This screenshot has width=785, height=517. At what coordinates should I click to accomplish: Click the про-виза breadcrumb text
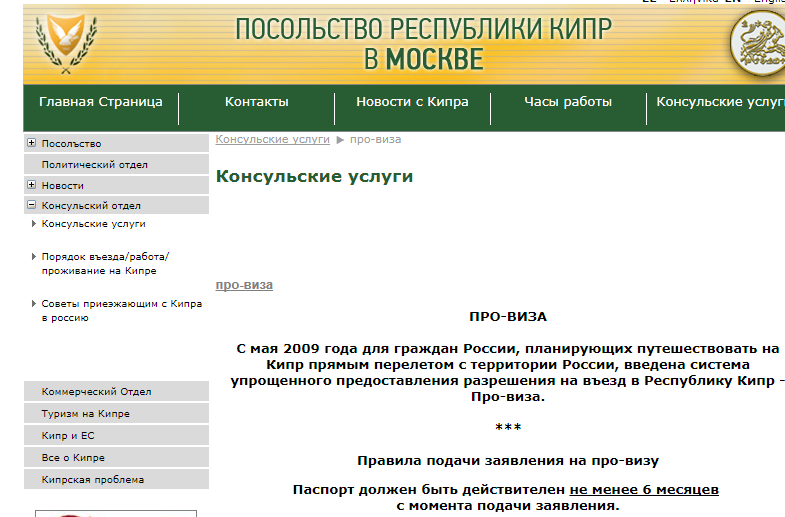click(x=375, y=139)
